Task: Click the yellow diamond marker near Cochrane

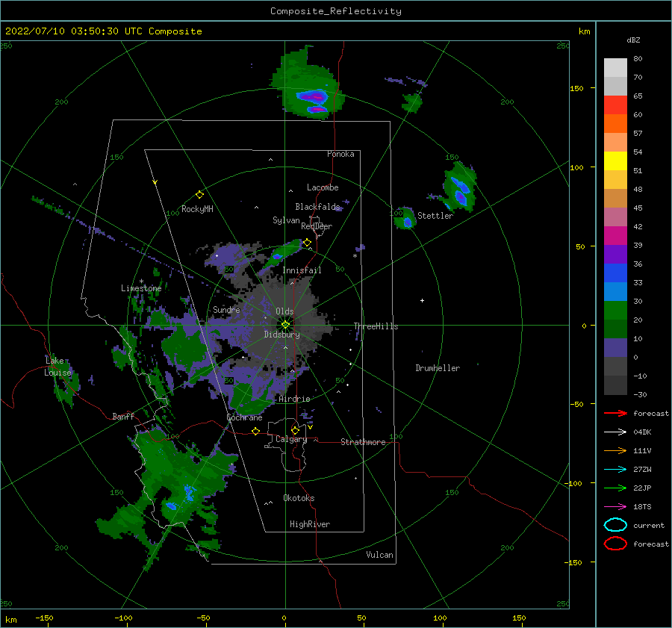Action: (256, 431)
